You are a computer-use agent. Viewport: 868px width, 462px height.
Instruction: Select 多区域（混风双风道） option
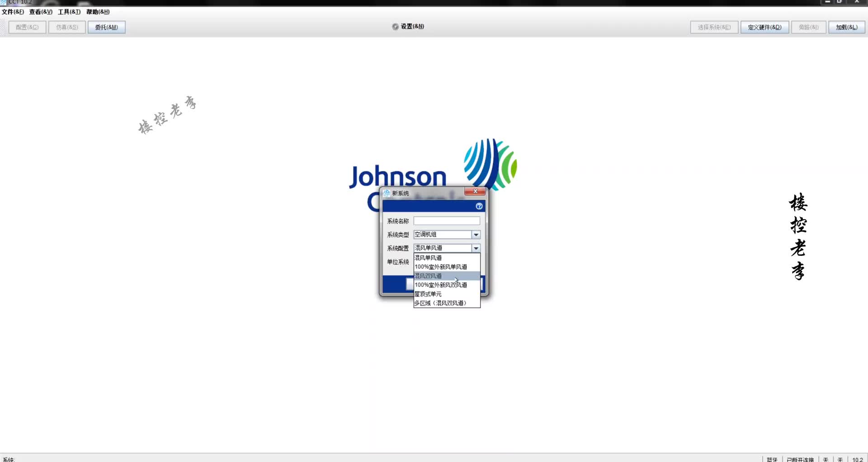(447, 303)
